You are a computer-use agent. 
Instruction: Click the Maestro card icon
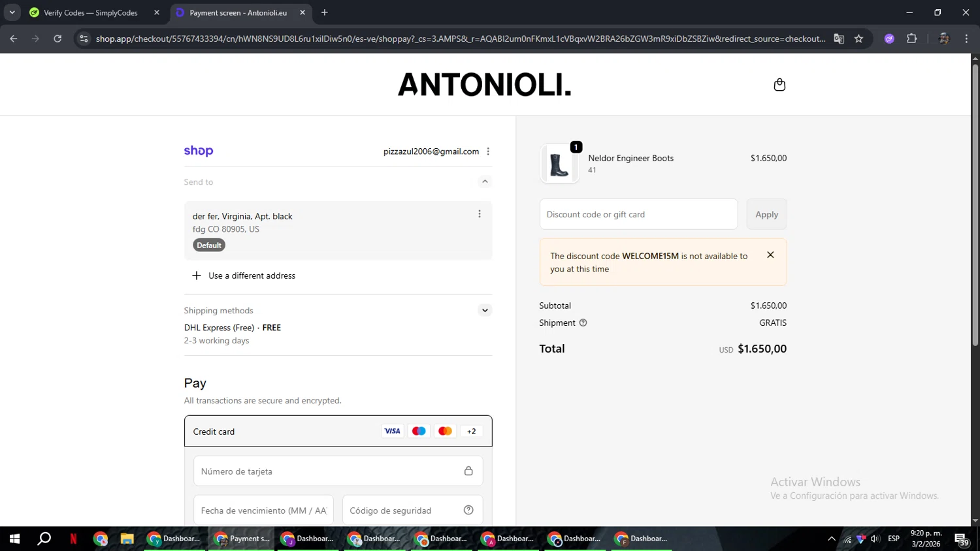pyautogui.click(x=419, y=431)
